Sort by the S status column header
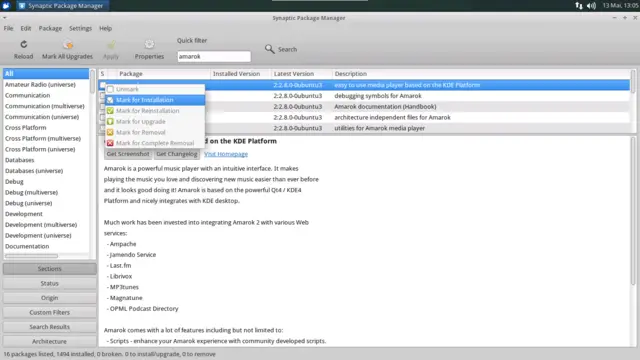This screenshot has width=640, height=360. [103, 74]
